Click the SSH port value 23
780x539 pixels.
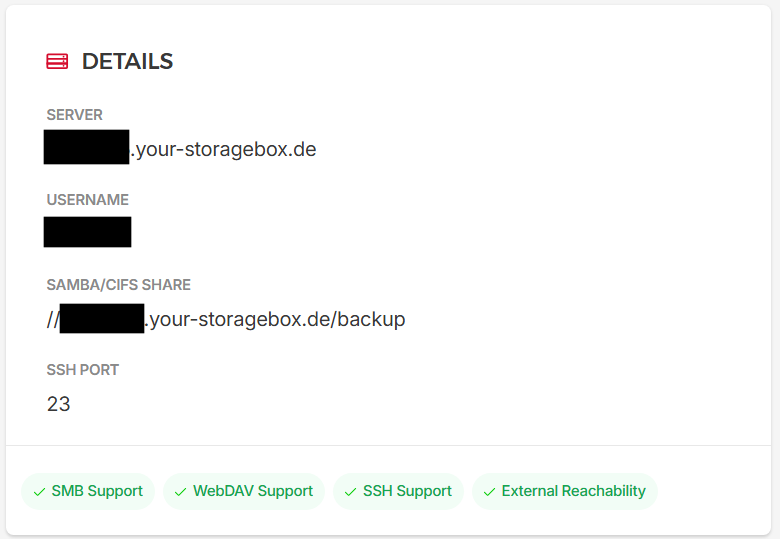[x=59, y=404]
